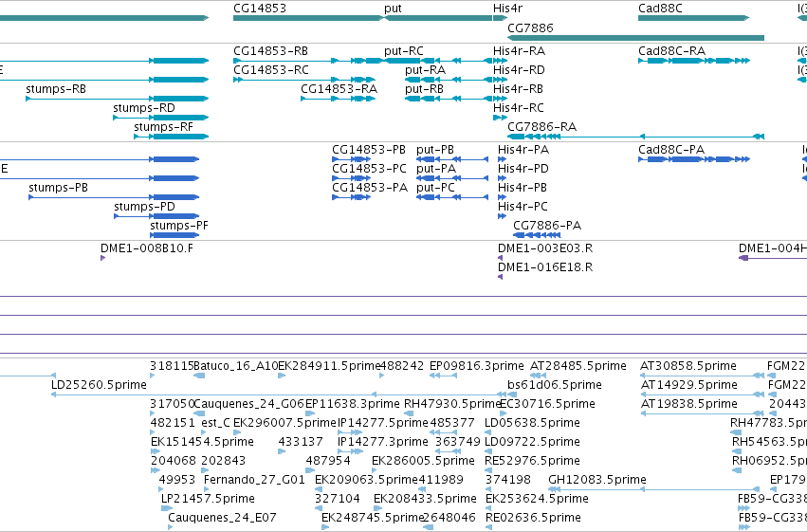807x532 pixels.
Task: Select DME1-008B10.F feature
Action: pos(103,258)
